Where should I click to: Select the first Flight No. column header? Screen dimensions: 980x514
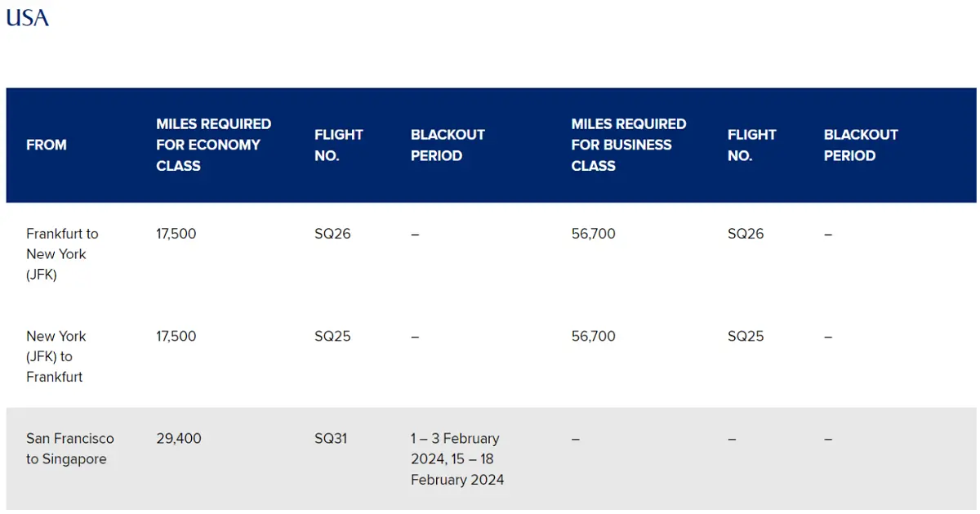click(x=339, y=145)
